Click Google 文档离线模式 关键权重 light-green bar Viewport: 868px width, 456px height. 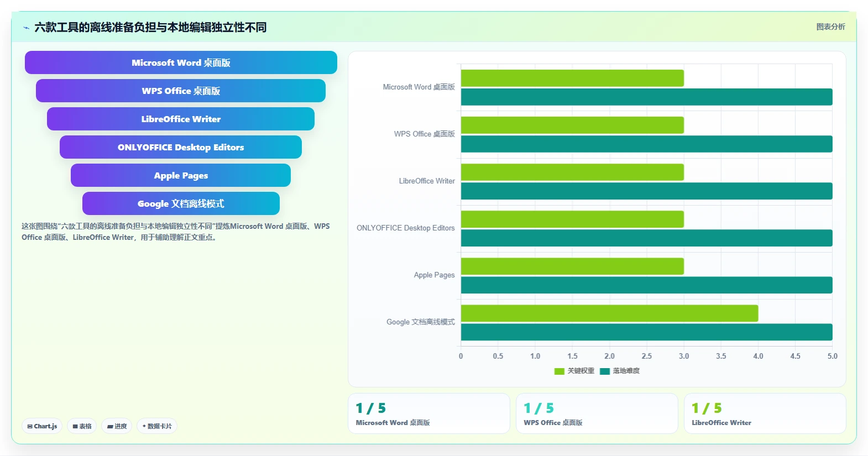[609, 313]
